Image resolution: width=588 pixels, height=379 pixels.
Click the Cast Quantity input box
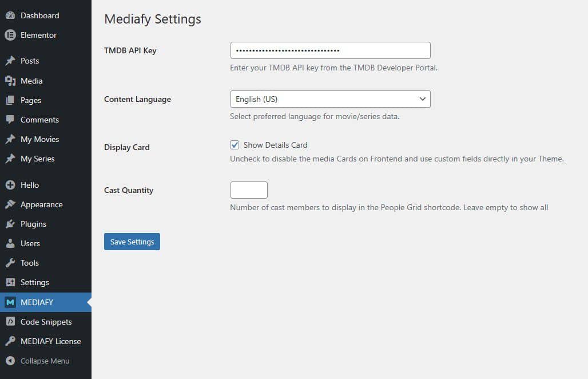pyautogui.click(x=249, y=190)
